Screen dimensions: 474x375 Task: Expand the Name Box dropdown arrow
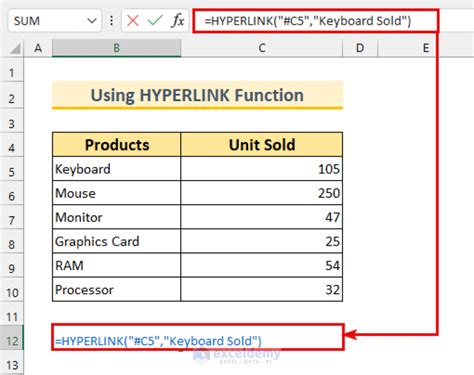(x=92, y=21)
